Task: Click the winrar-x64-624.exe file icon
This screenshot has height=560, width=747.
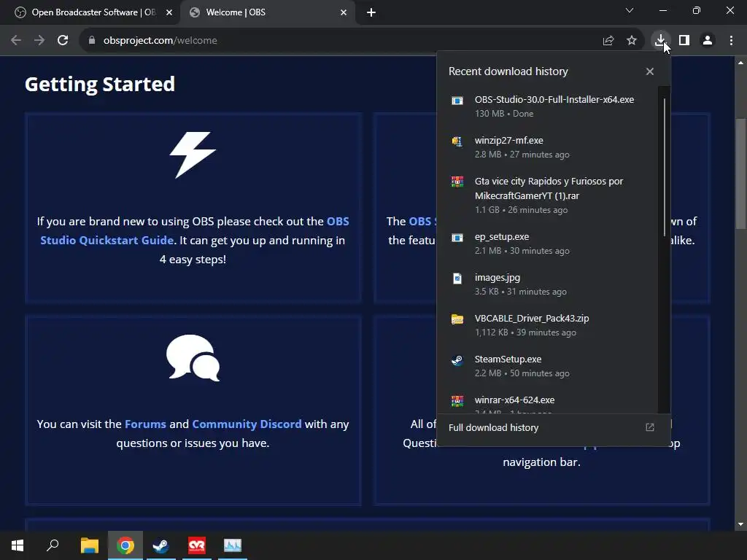Action: [x=457, y=400]
